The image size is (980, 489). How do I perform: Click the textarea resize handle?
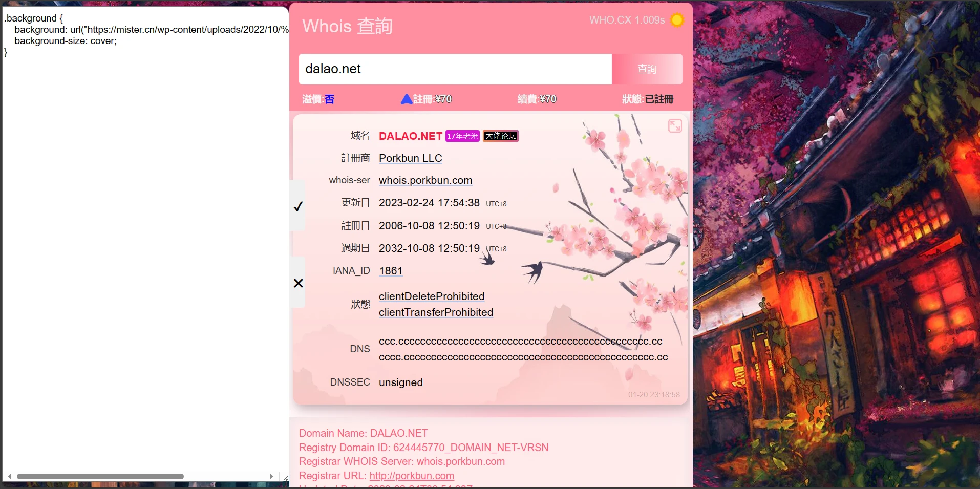(x=285, y=478)
